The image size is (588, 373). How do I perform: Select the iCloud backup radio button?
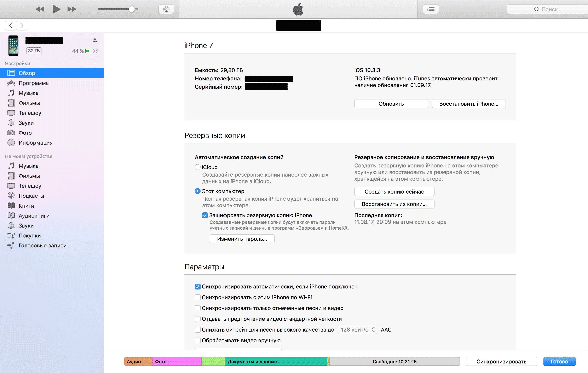coord(197,167)
